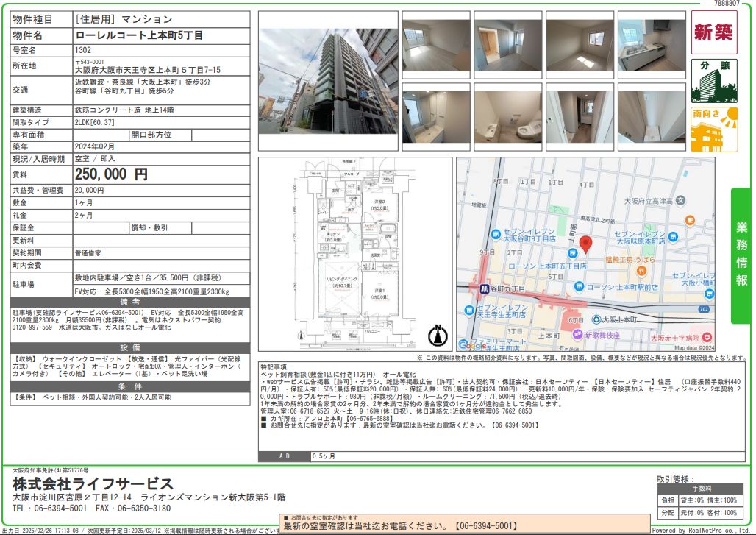The image size is (756, 535).
Task: Click the red 新築 badge icon
Action: coord(713,33)
